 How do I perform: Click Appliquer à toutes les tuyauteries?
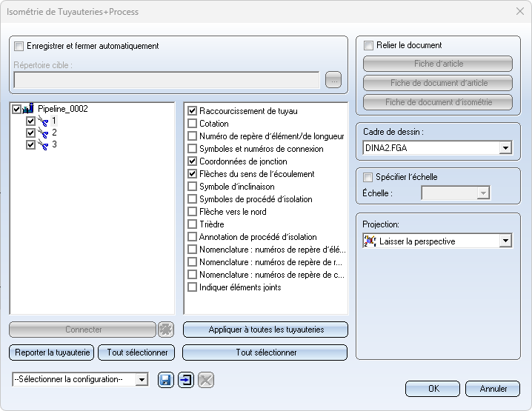click(x=266, y=330)
